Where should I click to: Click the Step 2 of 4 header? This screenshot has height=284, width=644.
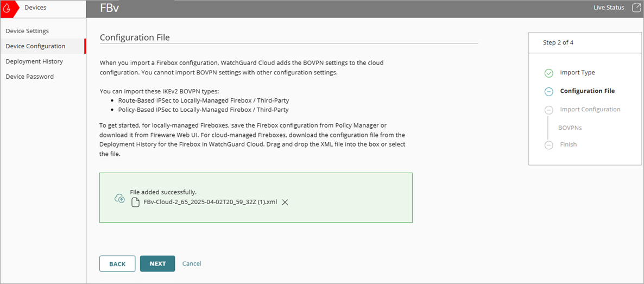pos(558,42)
